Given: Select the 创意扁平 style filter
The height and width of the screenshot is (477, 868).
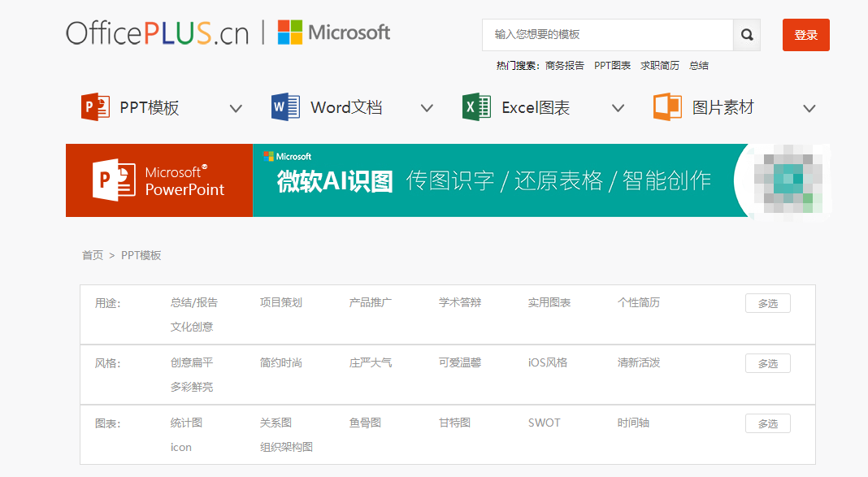Looking at the screenshot, I should 192,363.
